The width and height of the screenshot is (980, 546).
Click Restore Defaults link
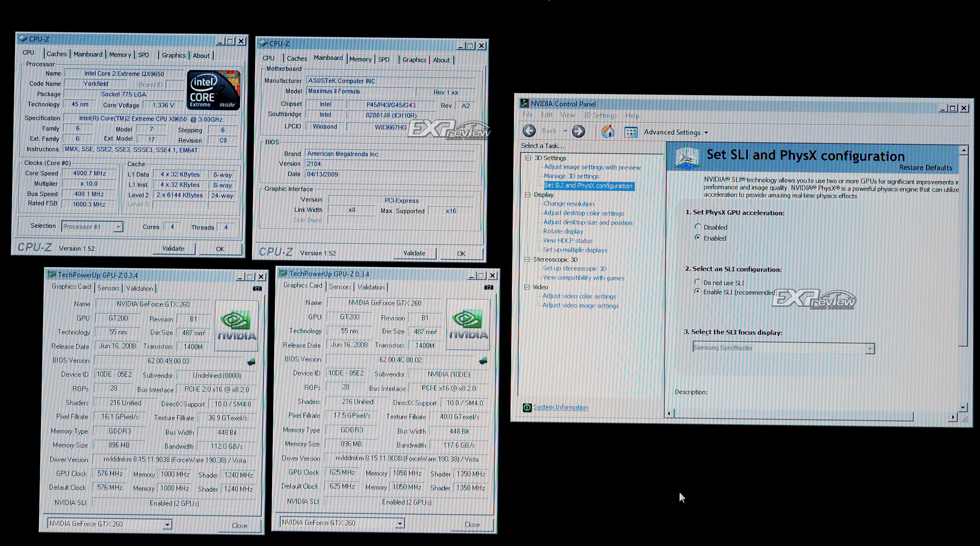(926, 167)
